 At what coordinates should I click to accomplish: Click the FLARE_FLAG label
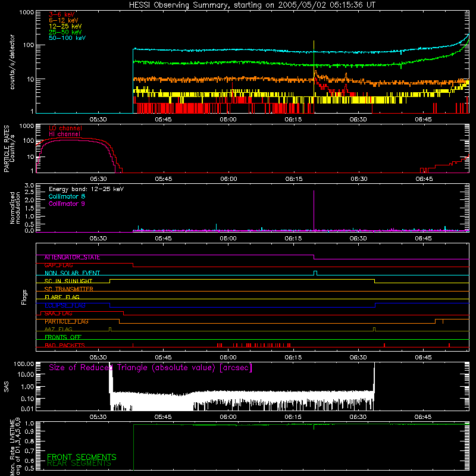62,297
